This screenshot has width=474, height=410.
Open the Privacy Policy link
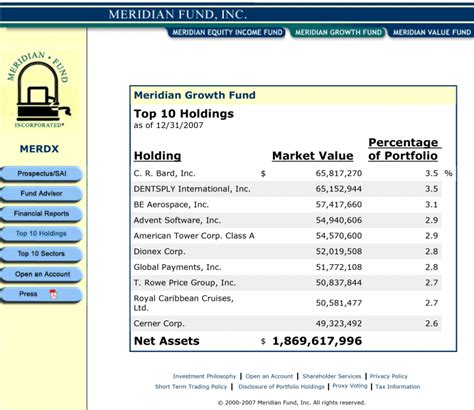[389, 376]
